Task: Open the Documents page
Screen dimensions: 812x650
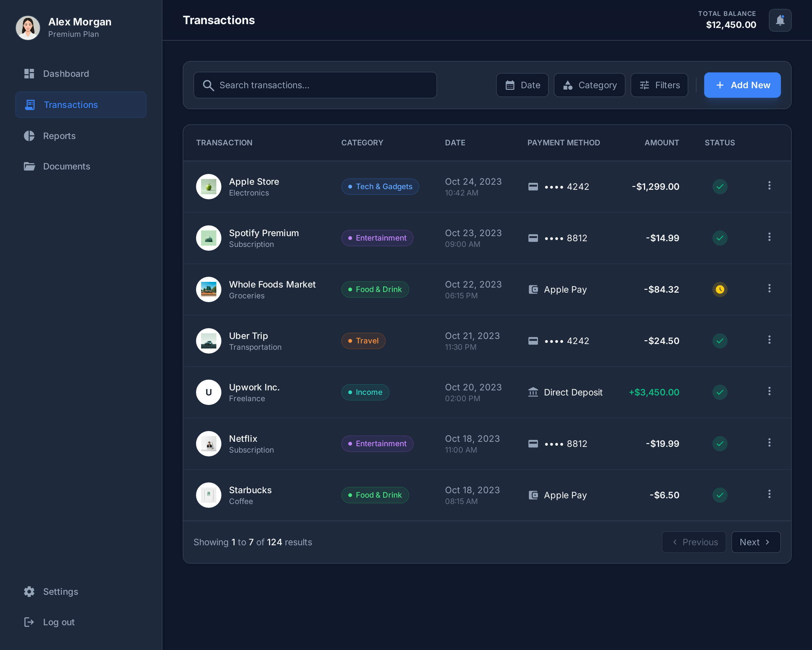Action: [66, 167]
